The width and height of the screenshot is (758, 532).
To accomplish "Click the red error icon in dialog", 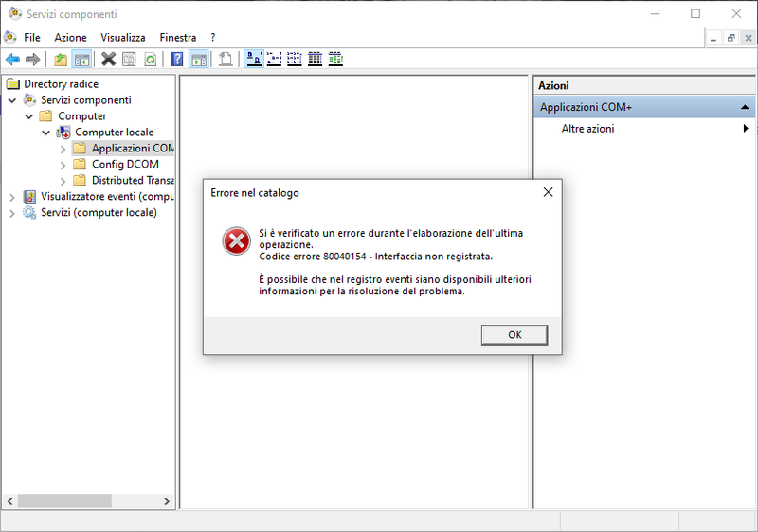I will 236,240.
